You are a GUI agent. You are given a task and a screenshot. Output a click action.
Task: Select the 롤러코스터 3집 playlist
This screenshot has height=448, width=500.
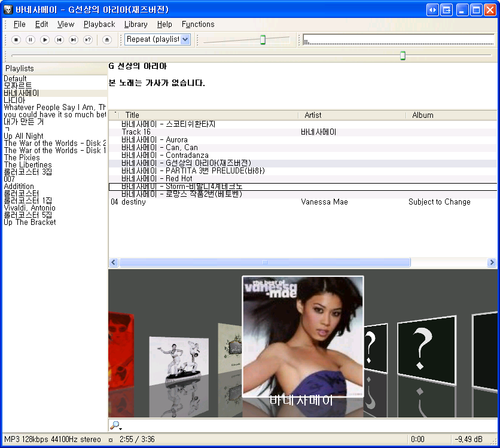click(55, 172)
